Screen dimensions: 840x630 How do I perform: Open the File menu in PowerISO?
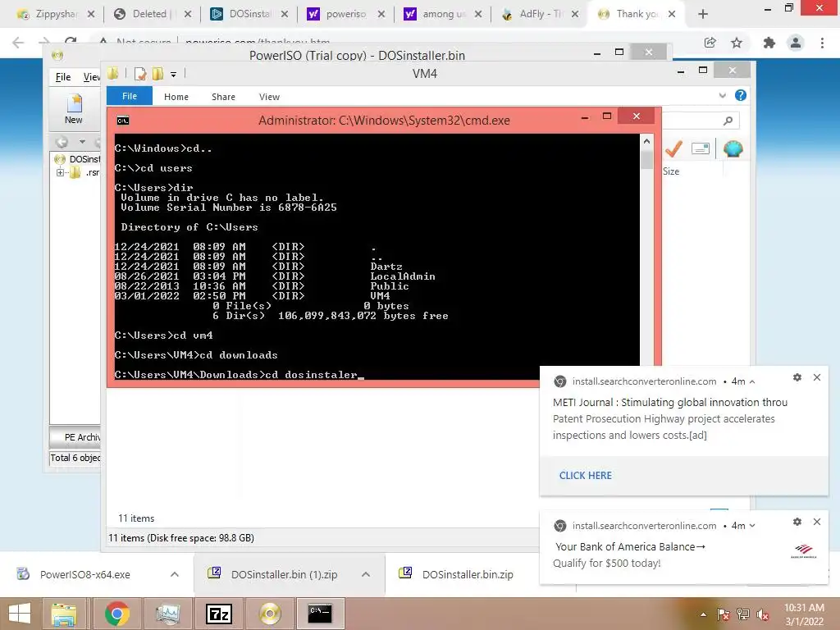[x=63, y=76]
